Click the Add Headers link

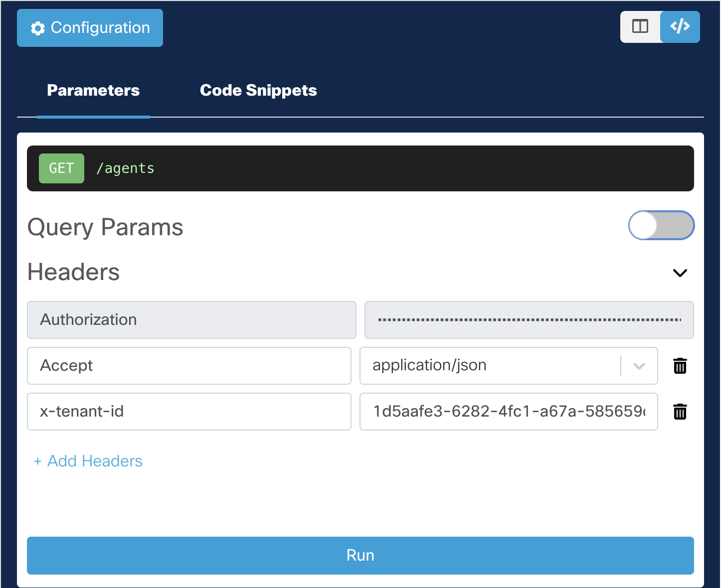(x=88, y=461)
